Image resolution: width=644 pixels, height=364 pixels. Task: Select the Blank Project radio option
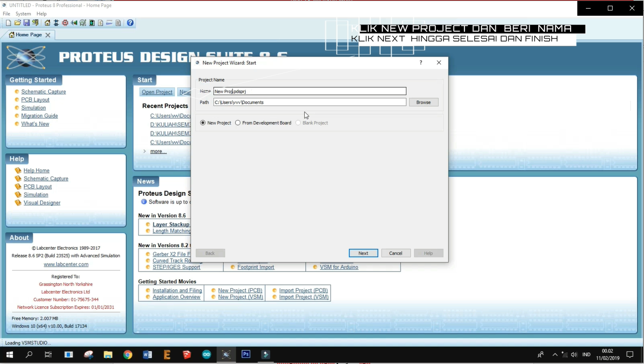pos(298,123)
